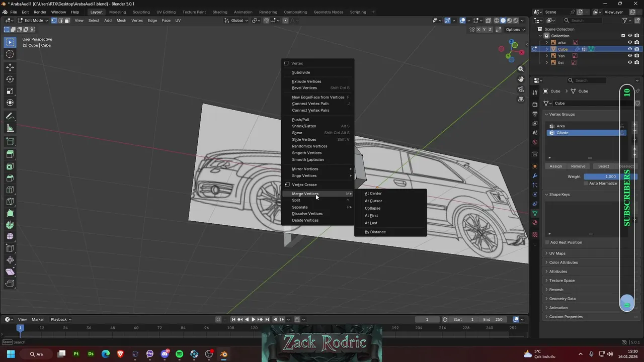Switch to wireframe viewport shading
Viewport: 644px width, 362px height.
click(x=497, y=21)
